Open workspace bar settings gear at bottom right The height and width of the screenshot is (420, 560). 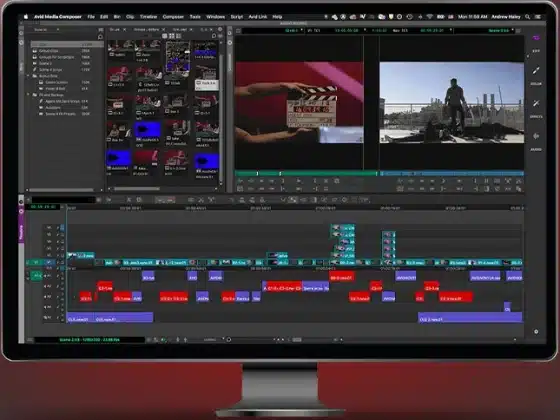pos(536,332)
